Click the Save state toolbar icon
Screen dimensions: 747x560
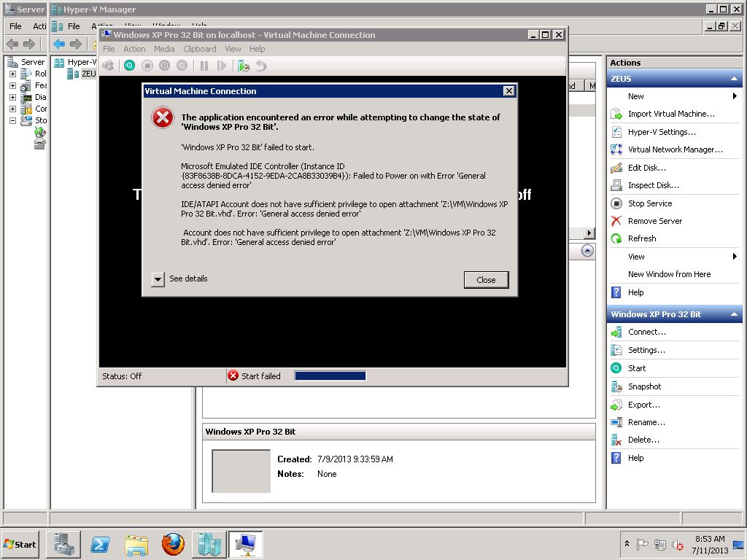182,66
